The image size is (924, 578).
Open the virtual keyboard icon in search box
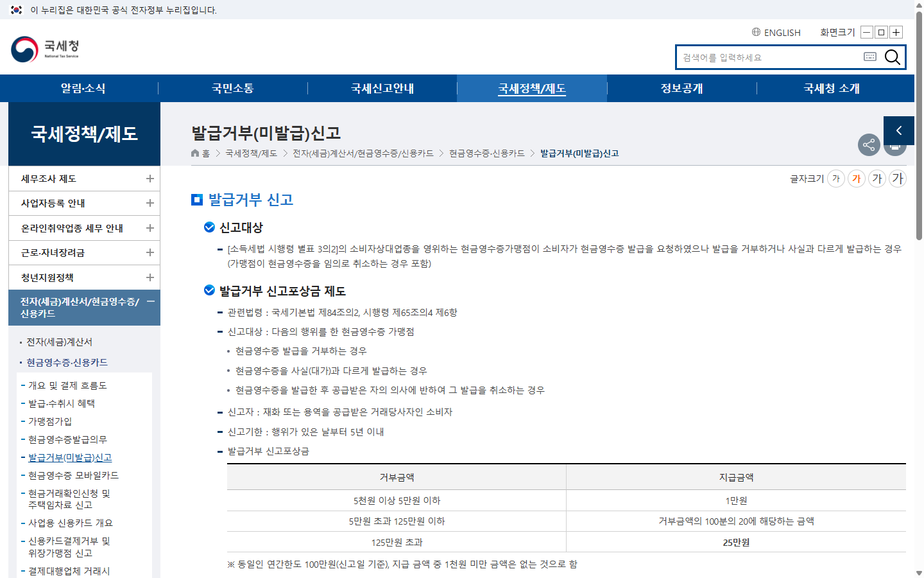click(x=870, y=57)
